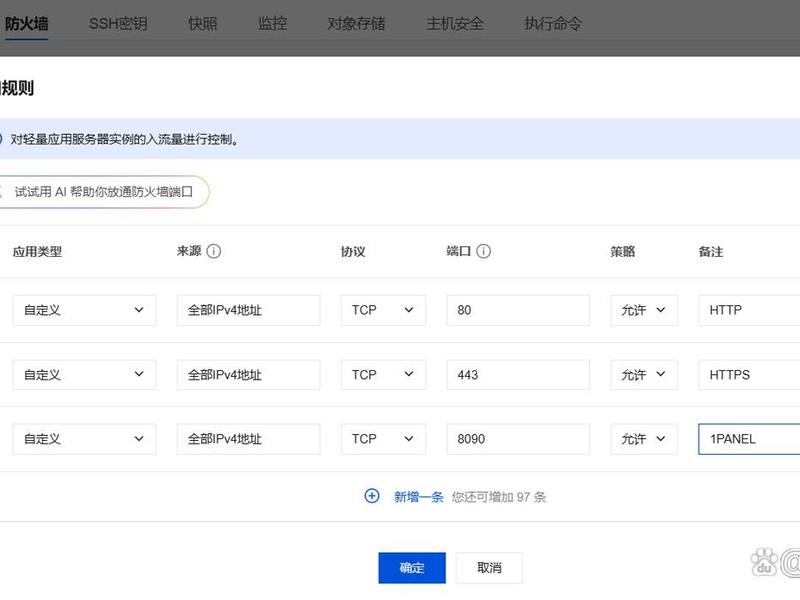
Task: Click the port field containing 80
Action: point(518,310)
